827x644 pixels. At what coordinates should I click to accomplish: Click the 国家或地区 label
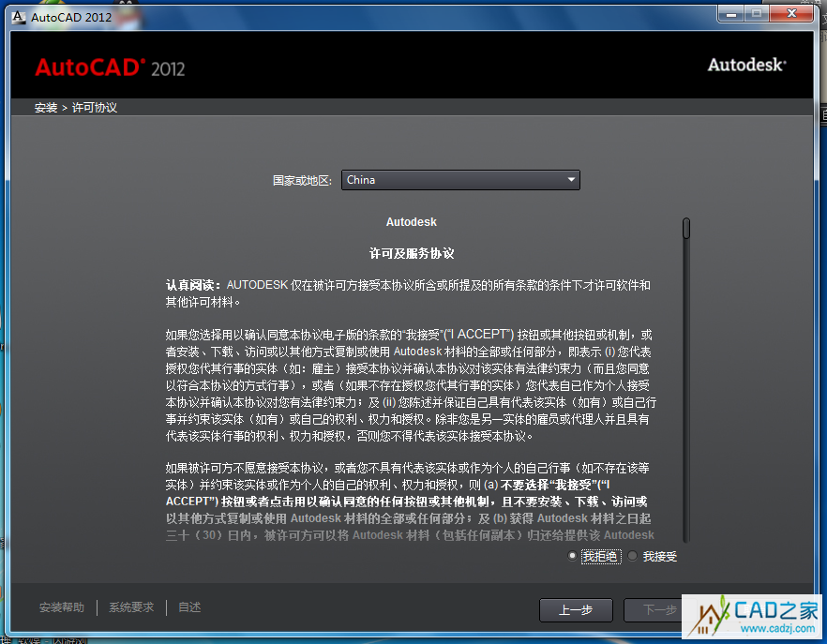tap(302, 180)
